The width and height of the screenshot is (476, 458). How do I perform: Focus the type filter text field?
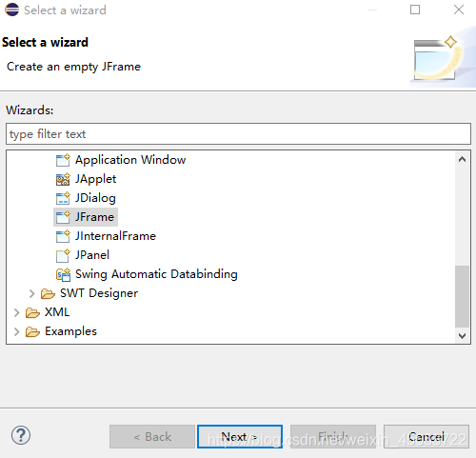[238, 134]
